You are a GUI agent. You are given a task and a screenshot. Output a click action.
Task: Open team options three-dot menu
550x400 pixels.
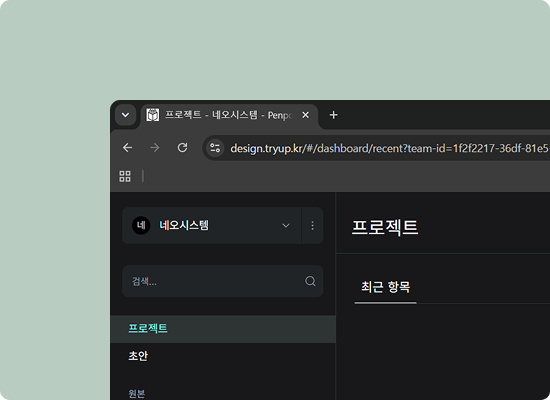(312, 225)
